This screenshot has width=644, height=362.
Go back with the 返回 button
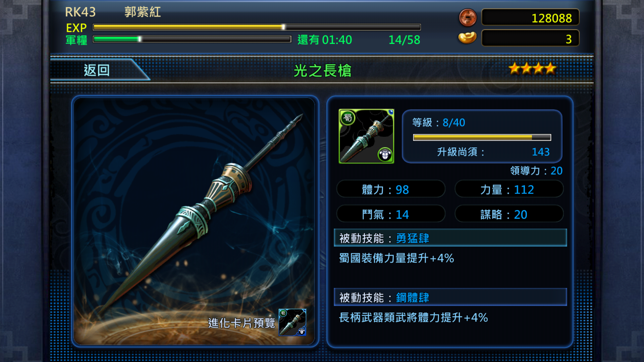(x=97, y=70)
